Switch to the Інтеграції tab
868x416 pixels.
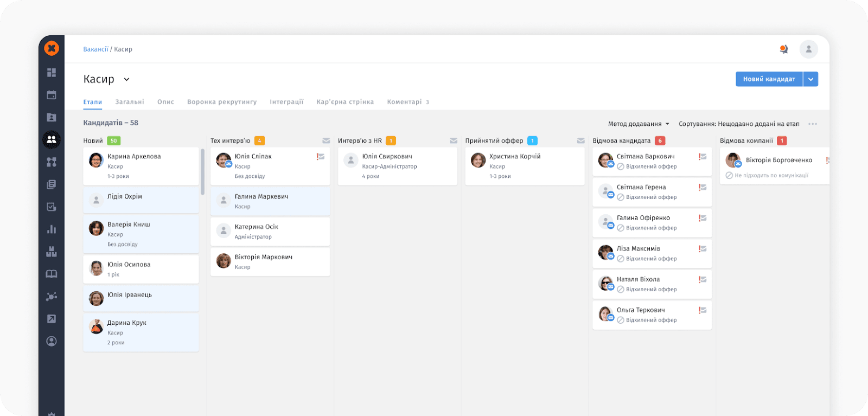click(x=286, y=102)
